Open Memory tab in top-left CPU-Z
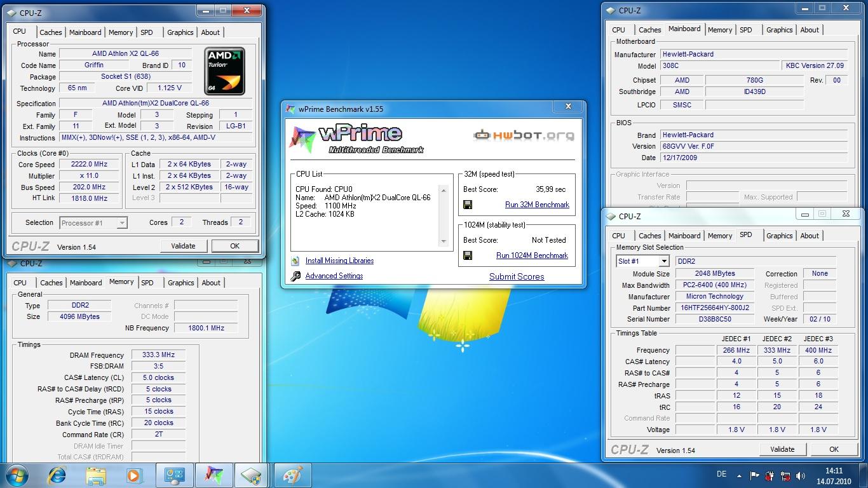 [121, 32]
